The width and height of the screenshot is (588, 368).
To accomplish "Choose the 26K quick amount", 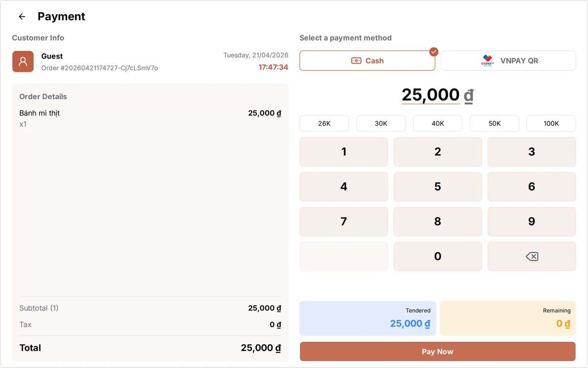I will click(324, 123).
